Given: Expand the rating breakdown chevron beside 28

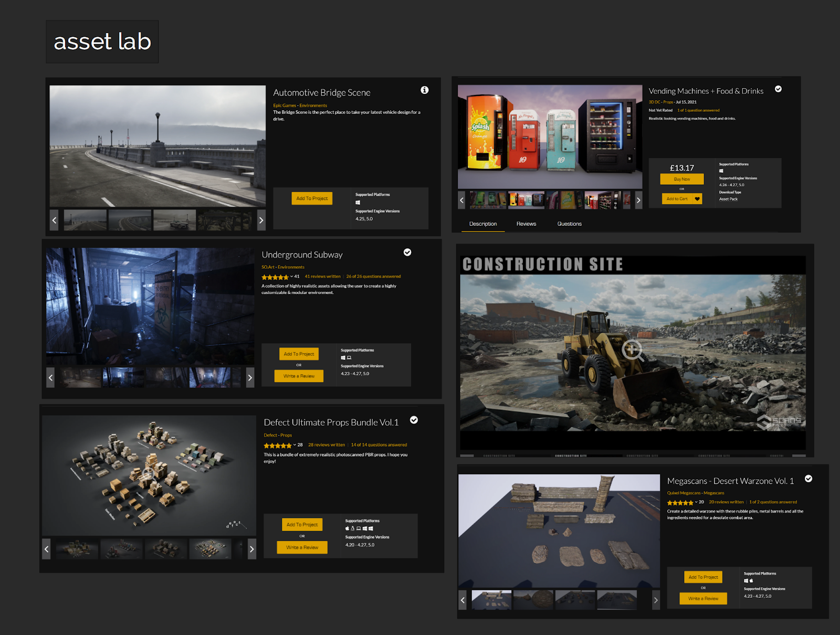Looking at the screenshot, I should (x=295, y=445).
